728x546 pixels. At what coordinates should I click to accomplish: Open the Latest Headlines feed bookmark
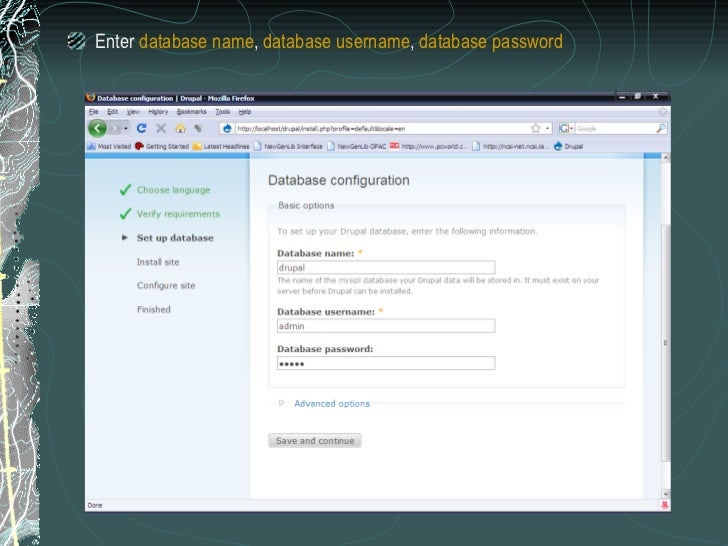tap(221, 146)
